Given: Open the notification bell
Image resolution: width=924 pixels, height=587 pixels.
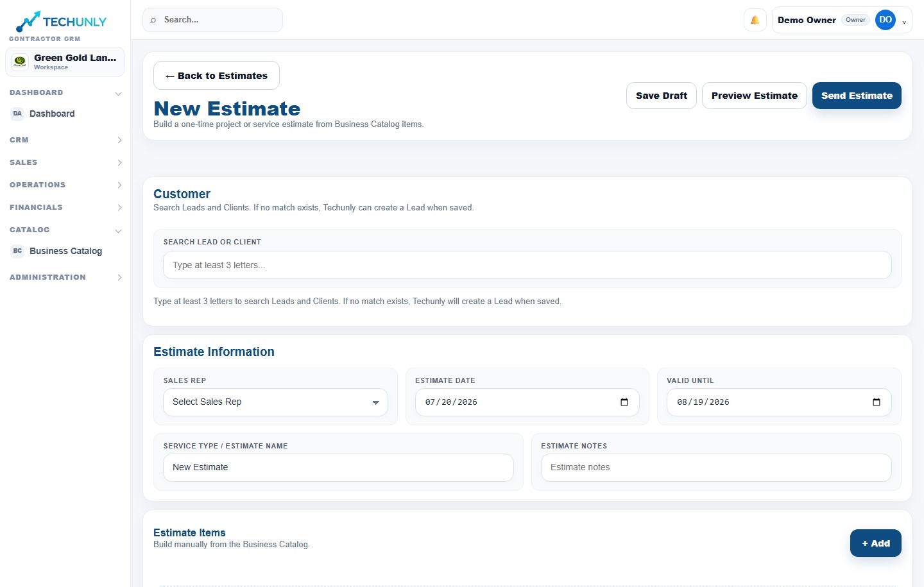Looking at the screenshot, I should [x=755, y=20].
